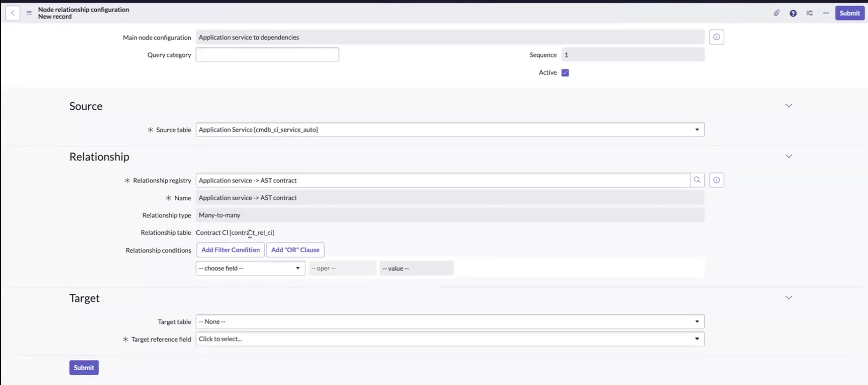Go back using the header back arrow

(13, 13)
